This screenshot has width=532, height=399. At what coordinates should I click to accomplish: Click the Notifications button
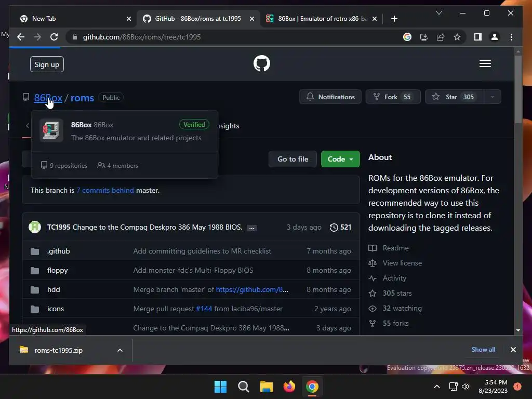(330, 97)
